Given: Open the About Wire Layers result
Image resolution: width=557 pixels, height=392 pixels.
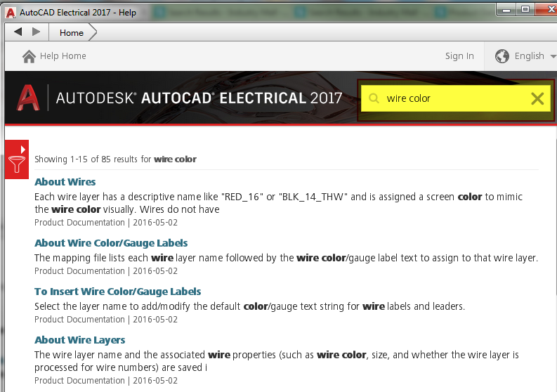Looking at the screenshot, I should pos(79,340).
